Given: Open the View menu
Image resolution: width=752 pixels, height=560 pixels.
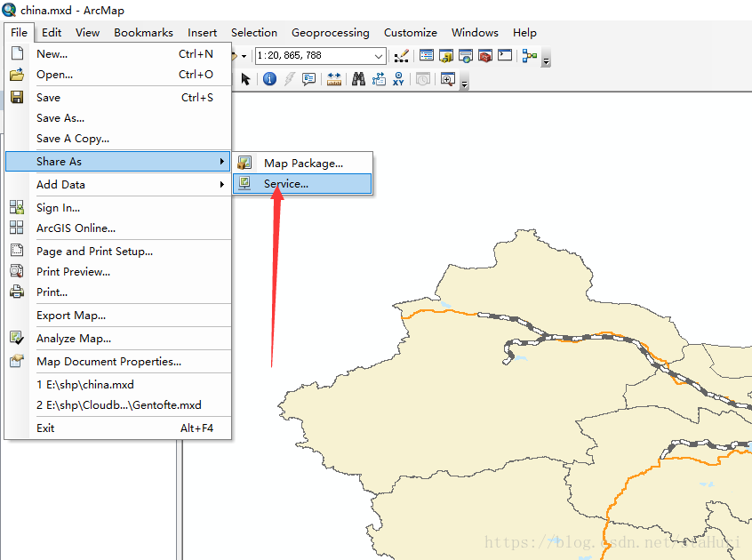Looking at the screenshot, I should 87,33.
